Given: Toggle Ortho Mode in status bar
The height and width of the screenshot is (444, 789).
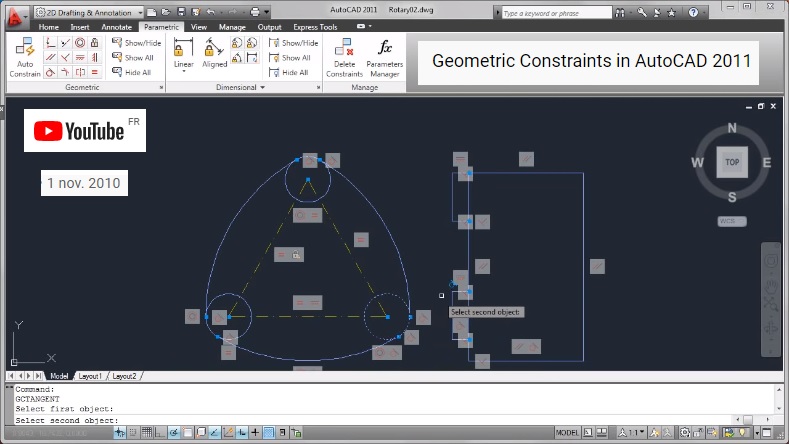Looking at the screenshot, I should point(160,432).
